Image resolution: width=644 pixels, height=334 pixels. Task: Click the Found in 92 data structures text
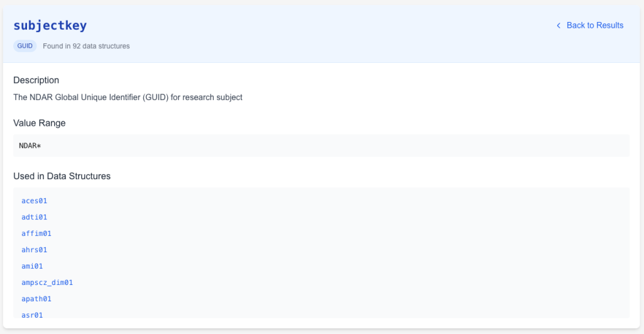(x=86, y=46)
